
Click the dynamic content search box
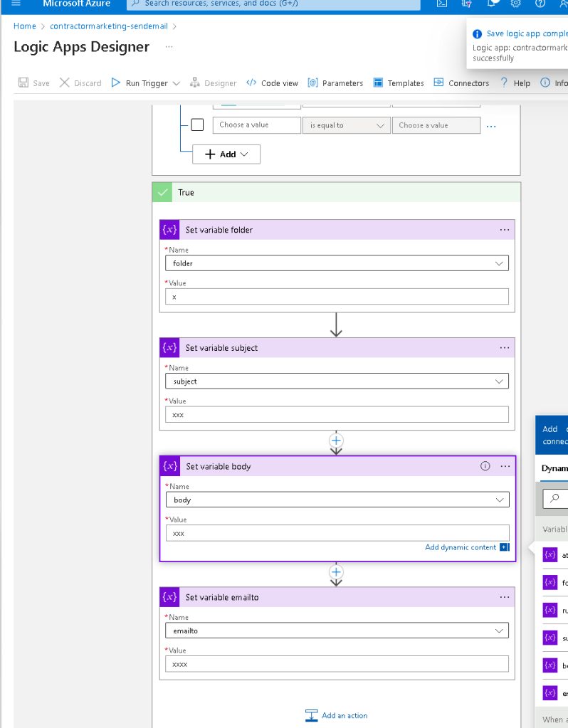555,499
